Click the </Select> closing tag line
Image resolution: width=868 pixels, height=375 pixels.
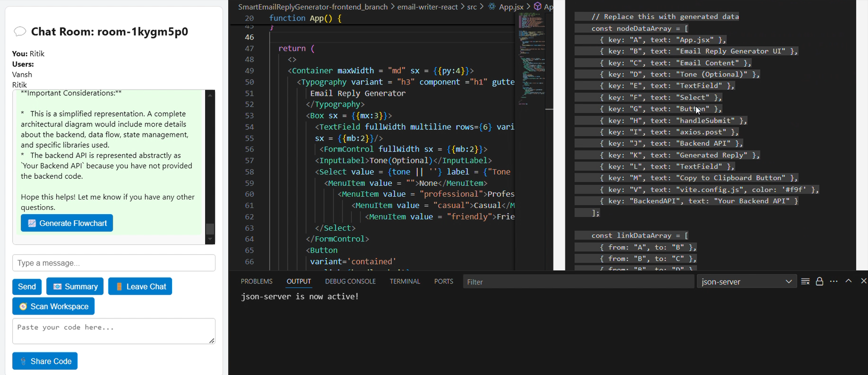335,228
